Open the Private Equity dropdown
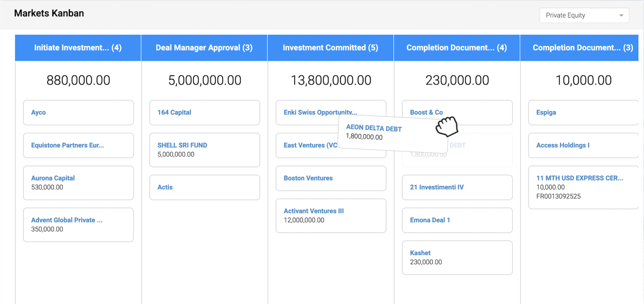 584,15
